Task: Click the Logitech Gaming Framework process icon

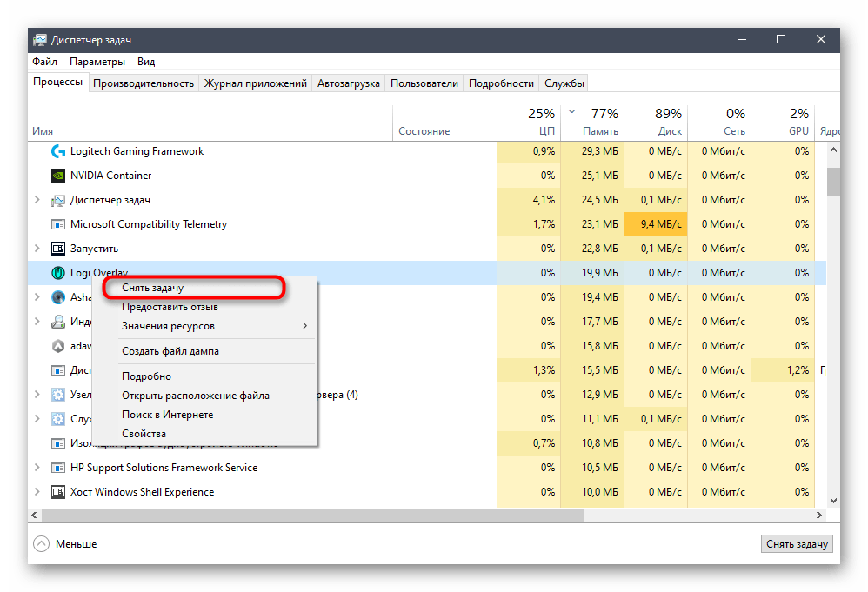Action: point(58,151)
